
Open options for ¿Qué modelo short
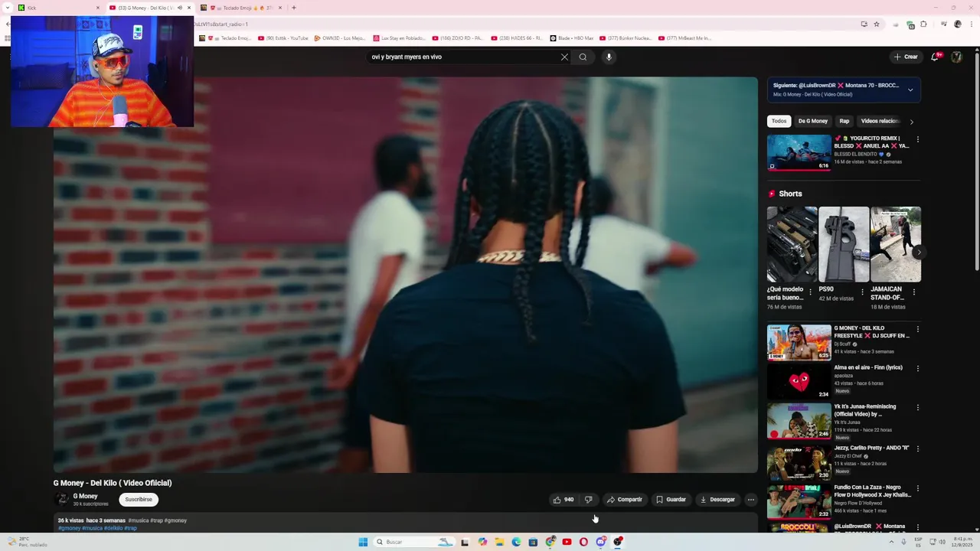811,292
